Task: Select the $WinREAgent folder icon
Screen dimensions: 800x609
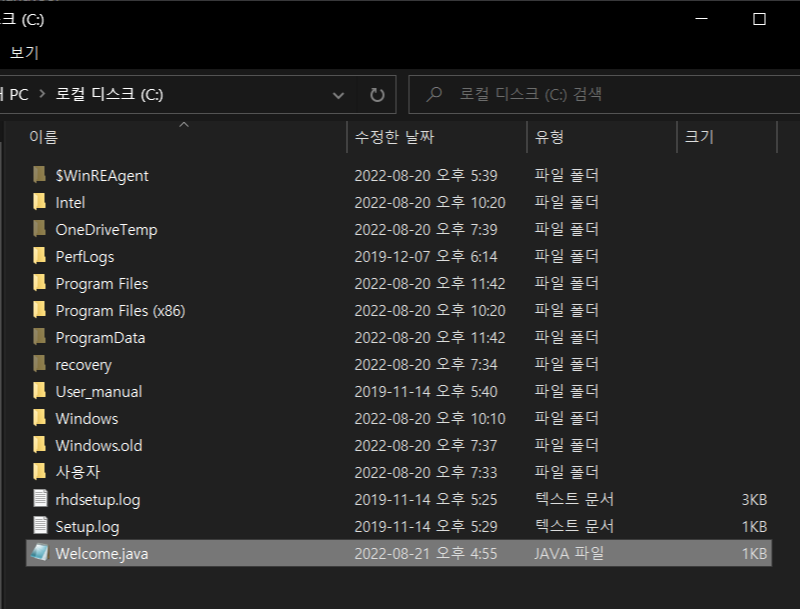Action: pos(39,175)
